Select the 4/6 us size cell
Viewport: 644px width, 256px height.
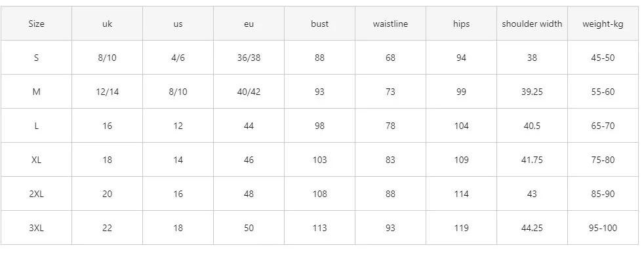pos(178,58)
